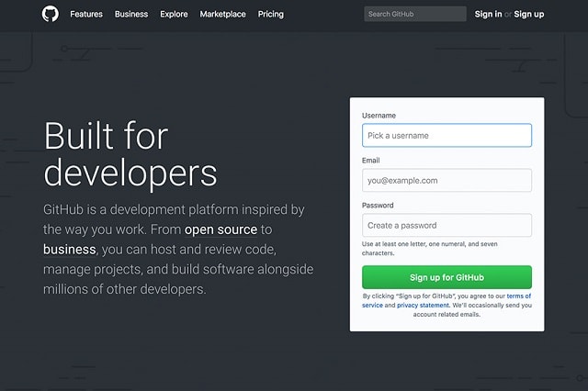Viewport: 588px width, 391px height.
Task: Follow the business link in description
Action: coord(70,249)
